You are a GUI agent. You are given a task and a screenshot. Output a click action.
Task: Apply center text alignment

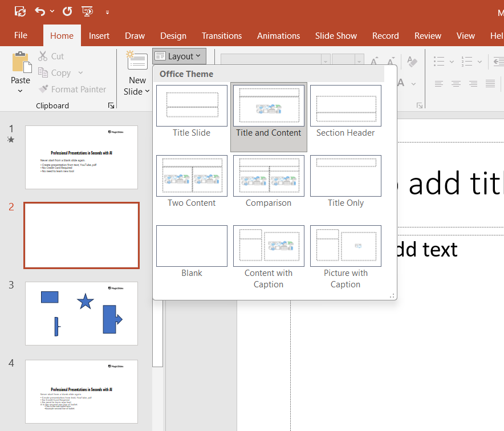click(456, 84)
